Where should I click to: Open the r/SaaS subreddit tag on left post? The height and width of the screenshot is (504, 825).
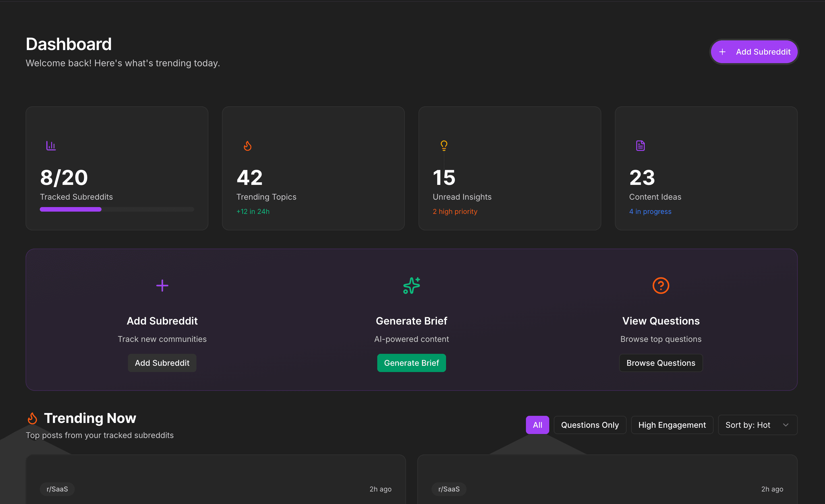coord(57,489)
